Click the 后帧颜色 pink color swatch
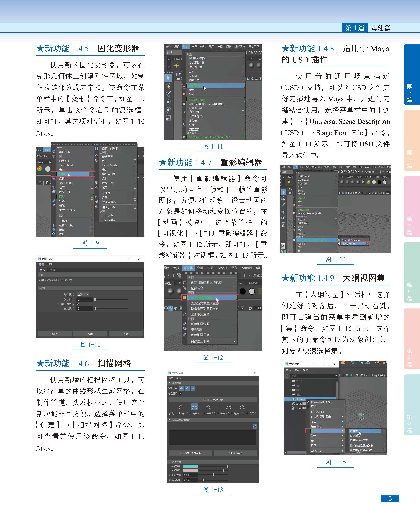This screenshot has width=420, height=520. (x=190, y=470)
